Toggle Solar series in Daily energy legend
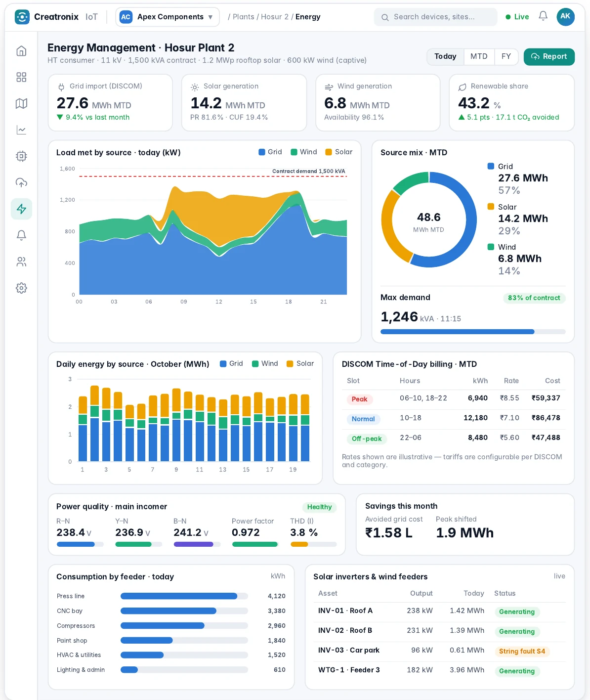 pos(300,363)
